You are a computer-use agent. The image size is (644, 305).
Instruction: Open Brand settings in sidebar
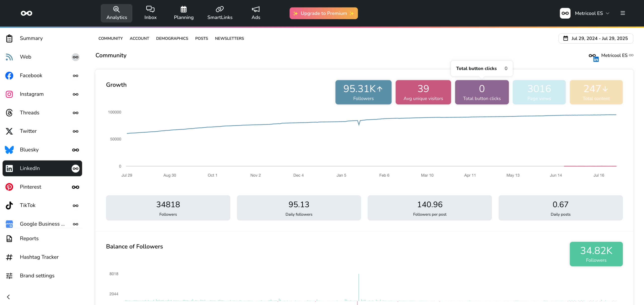pyautogui.click(x=37, y=276)
